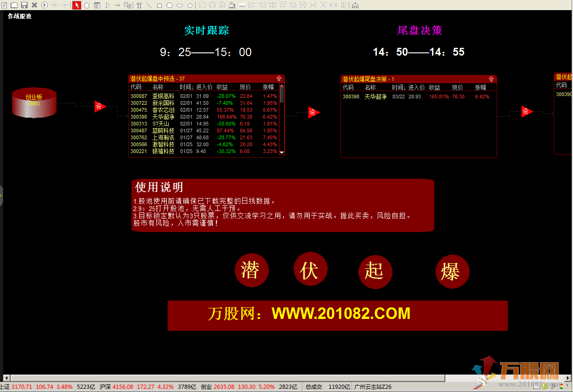Click the make same width icon
The image size is (573, 392).
pos(333,5)
